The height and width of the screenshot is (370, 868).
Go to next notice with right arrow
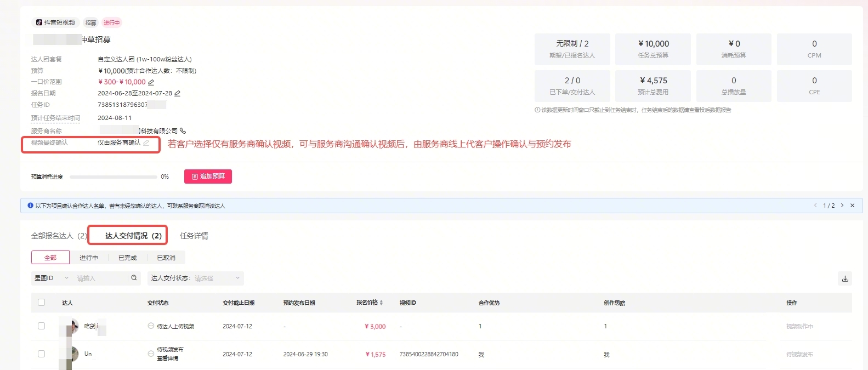[x=842, y=206]
